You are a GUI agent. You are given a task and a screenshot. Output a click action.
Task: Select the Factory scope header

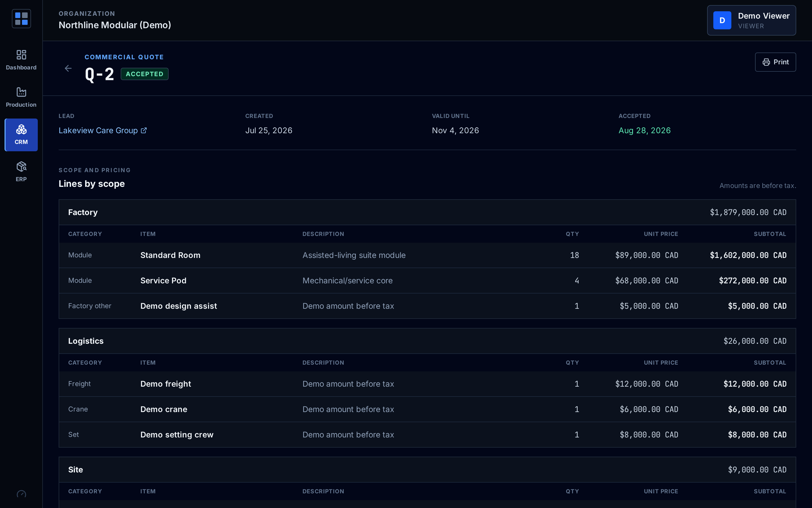pyautogui.click(x=427, y=212)
